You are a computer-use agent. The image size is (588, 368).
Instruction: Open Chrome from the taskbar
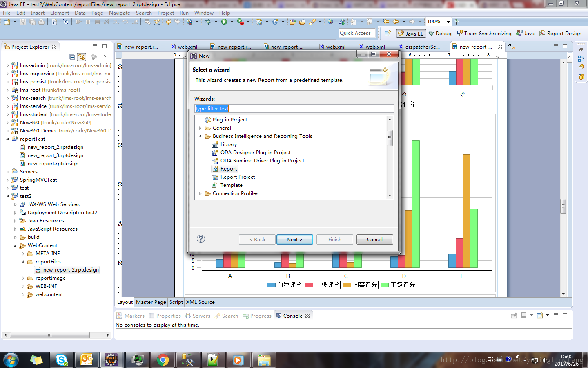pyautogui.click(x=163, y=360)
